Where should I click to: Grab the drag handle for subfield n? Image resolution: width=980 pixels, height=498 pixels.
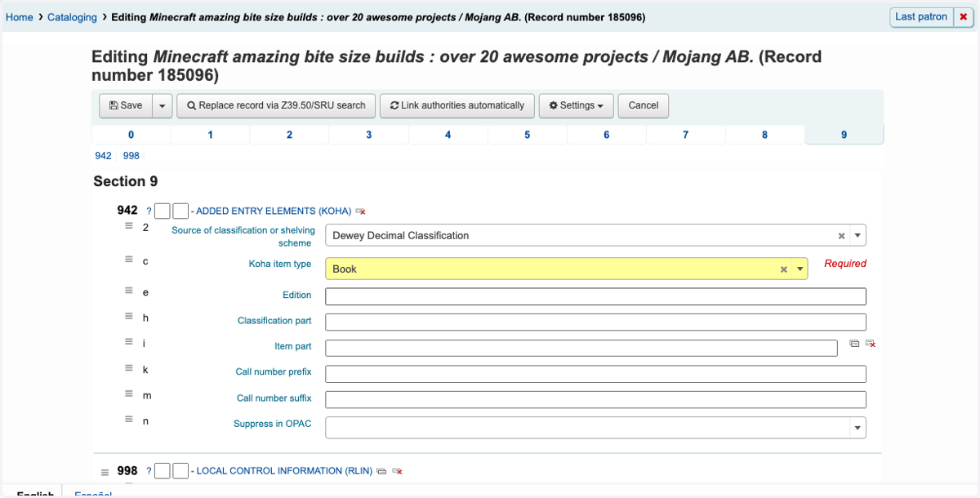pos(129,420)
